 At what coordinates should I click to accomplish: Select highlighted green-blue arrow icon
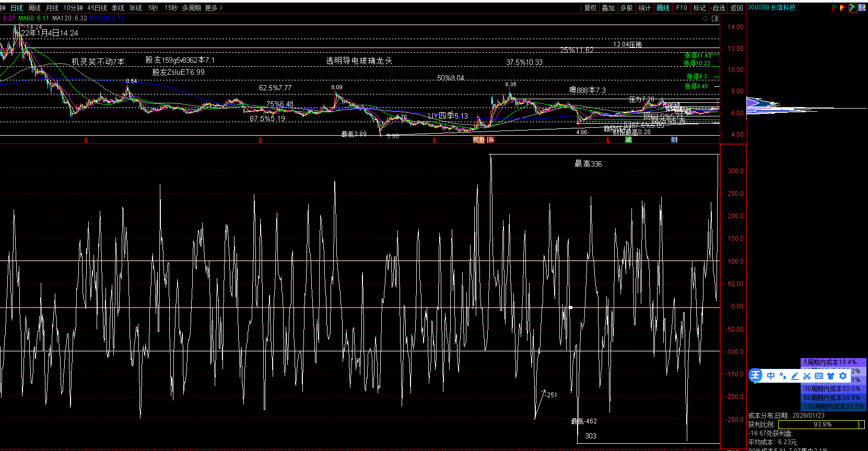[x=853, y=8]
